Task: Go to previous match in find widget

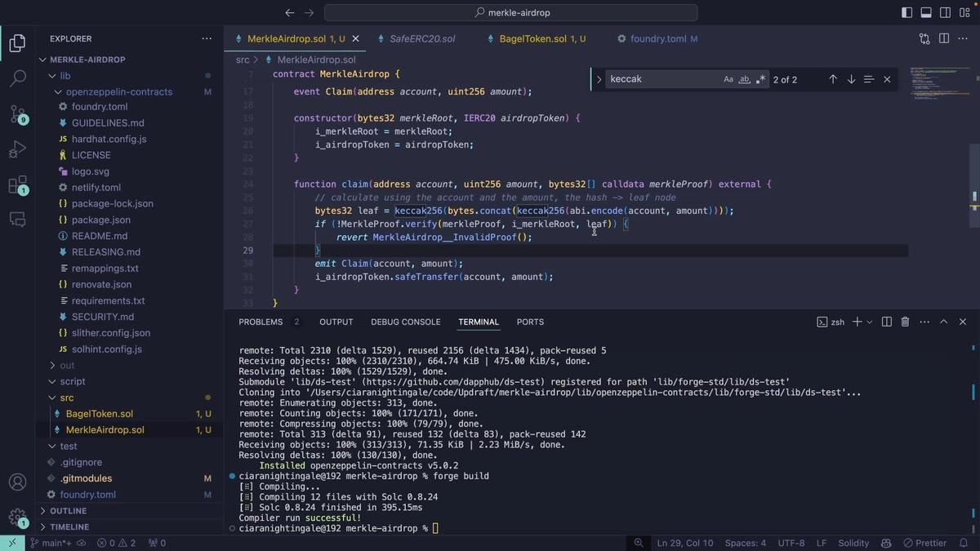Action: click(x=833, y=79)
